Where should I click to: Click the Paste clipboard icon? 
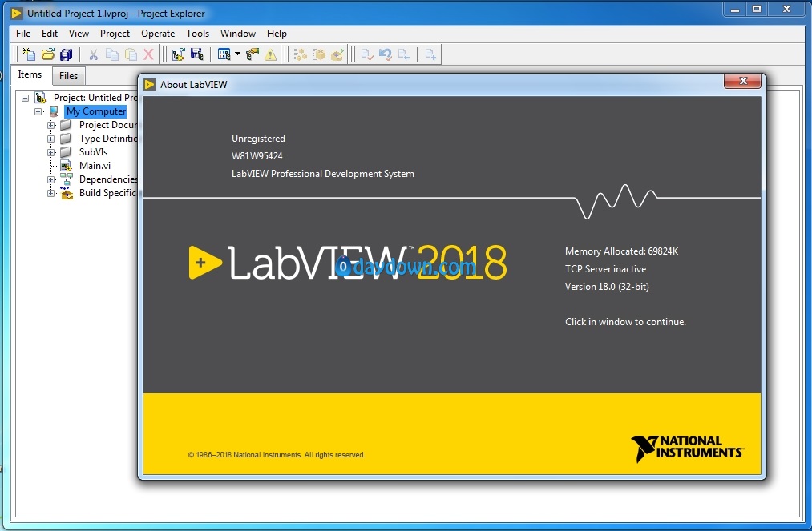tap(131, 54)
